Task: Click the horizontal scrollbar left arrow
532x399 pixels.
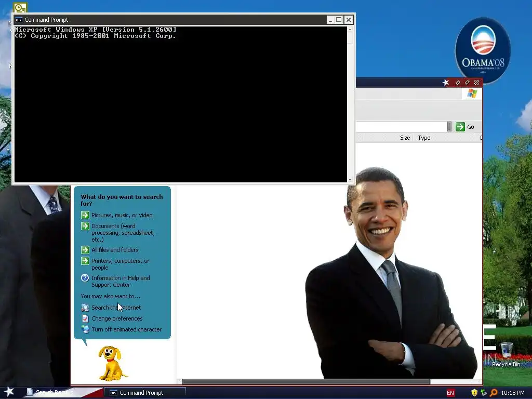Action: (179, 381)
